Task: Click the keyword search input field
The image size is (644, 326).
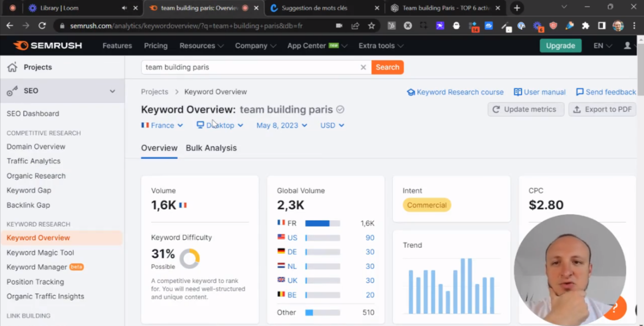Action: (x=250, y=67)
